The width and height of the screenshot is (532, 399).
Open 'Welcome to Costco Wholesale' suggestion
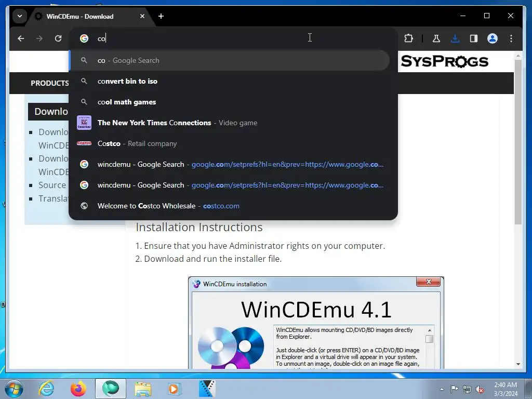point(233,206)
